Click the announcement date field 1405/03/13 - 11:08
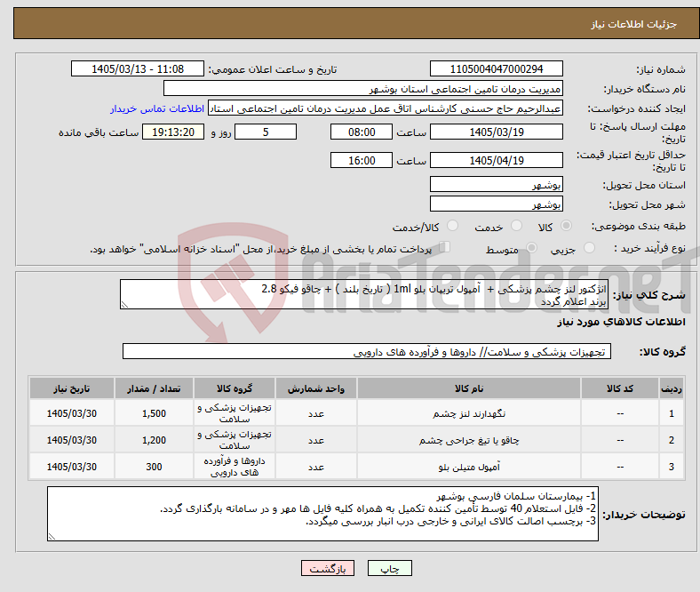700x592 pixels. pos(138,68)
